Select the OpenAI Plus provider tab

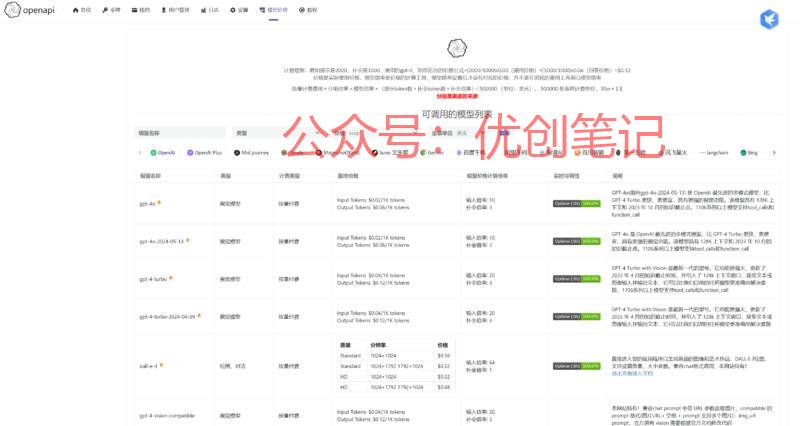(x=205, y=153)
